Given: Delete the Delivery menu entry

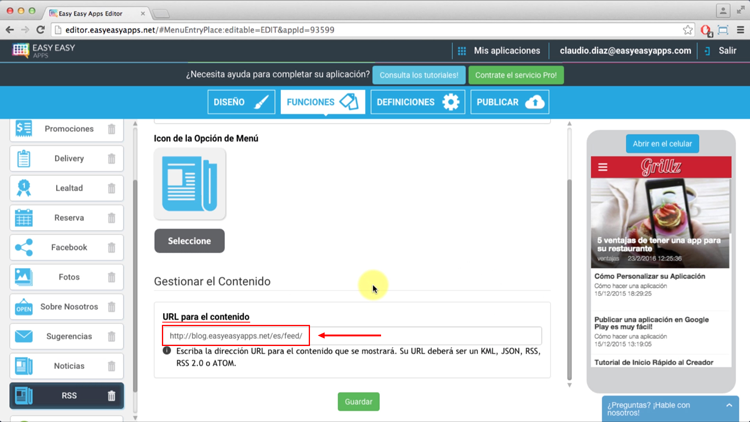Looking at the screenshot, I should (x=111, y=158).
